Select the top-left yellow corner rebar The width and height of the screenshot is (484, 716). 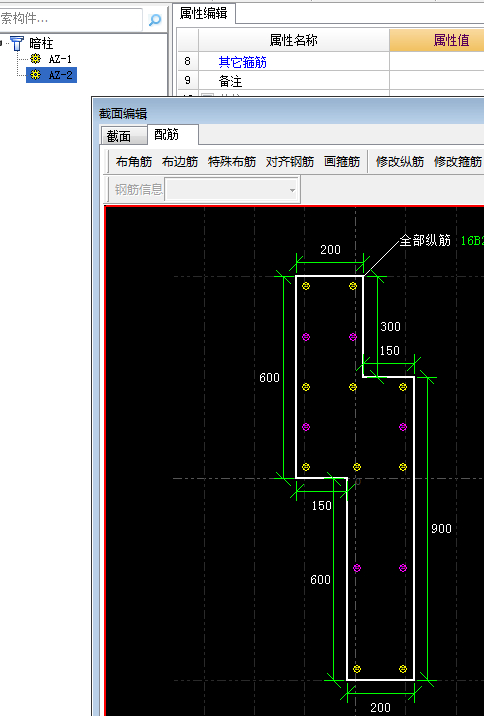(306, 286)
